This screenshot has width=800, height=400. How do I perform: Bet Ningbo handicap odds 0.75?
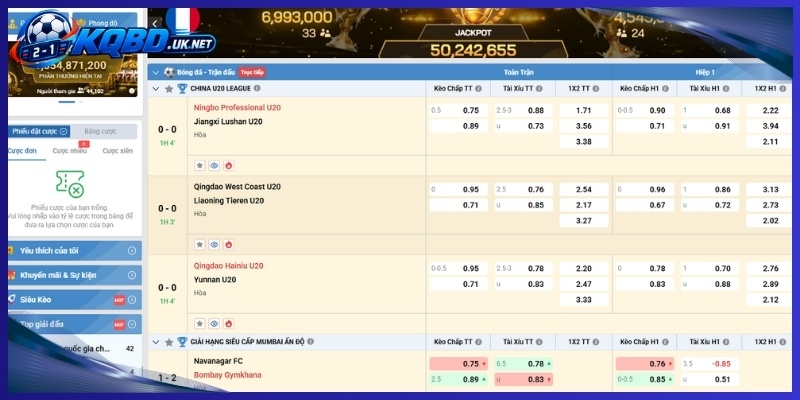point(458,110)
